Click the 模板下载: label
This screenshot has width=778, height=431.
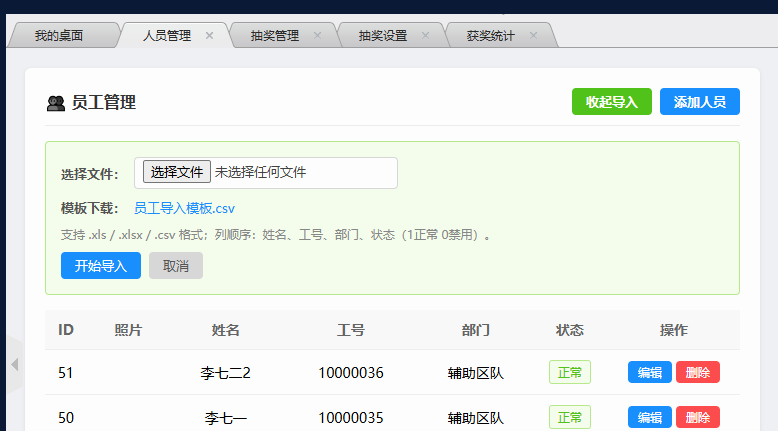point(89,208)
